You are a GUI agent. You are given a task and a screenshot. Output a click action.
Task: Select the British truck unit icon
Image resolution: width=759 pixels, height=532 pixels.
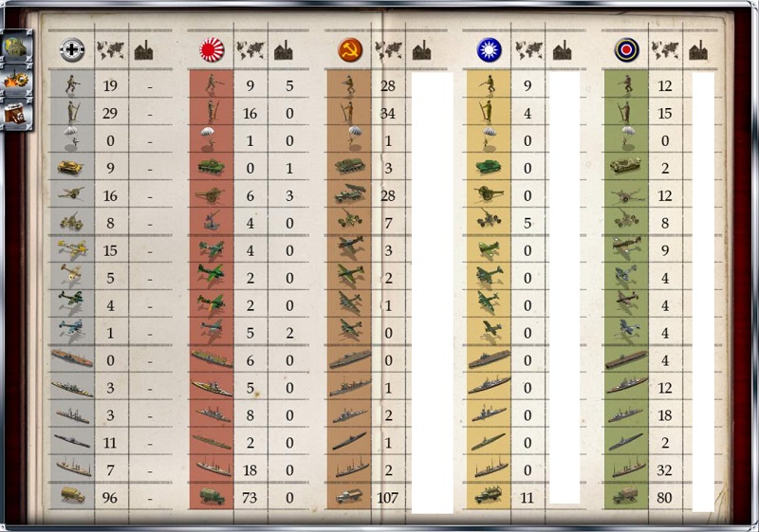point(625,495)
